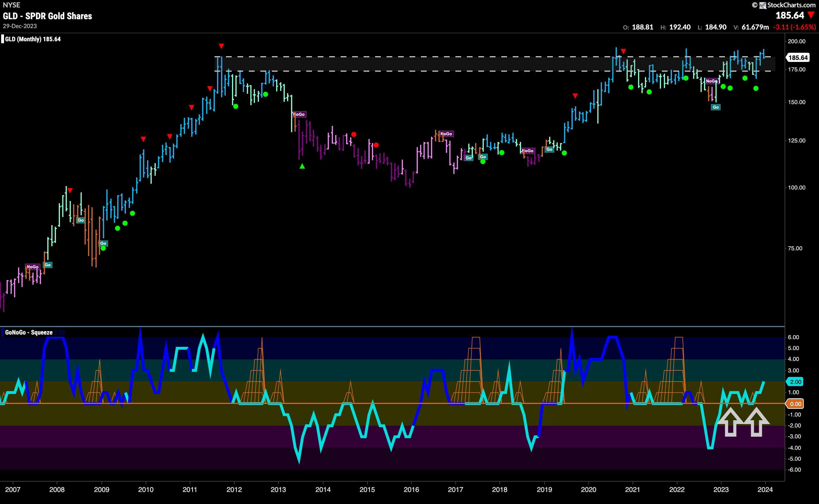Click the 185.64 current price tag on the axis
The height and width of the screenshot is (504, 819).
[798, 58]
